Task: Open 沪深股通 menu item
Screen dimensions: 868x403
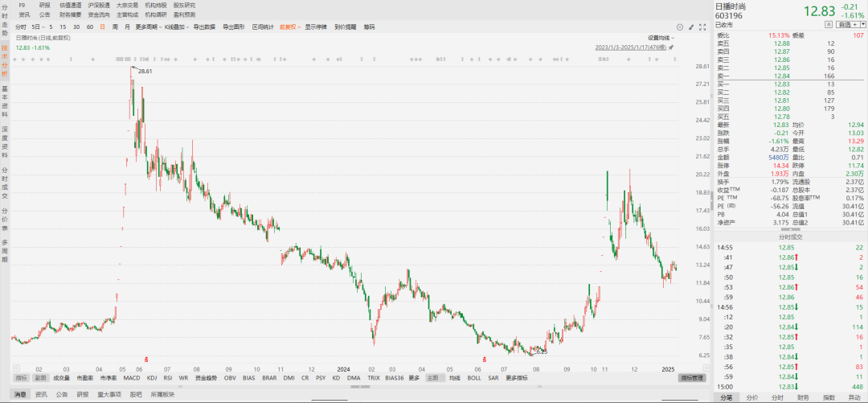Action: pyautogui.click(x=99, y=5)
